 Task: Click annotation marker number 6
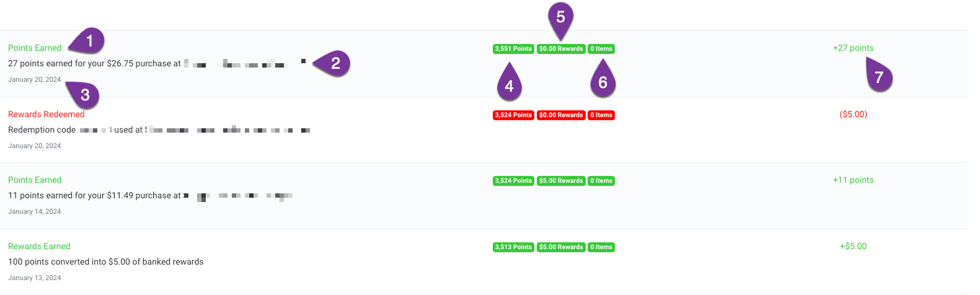pos(603,82)
